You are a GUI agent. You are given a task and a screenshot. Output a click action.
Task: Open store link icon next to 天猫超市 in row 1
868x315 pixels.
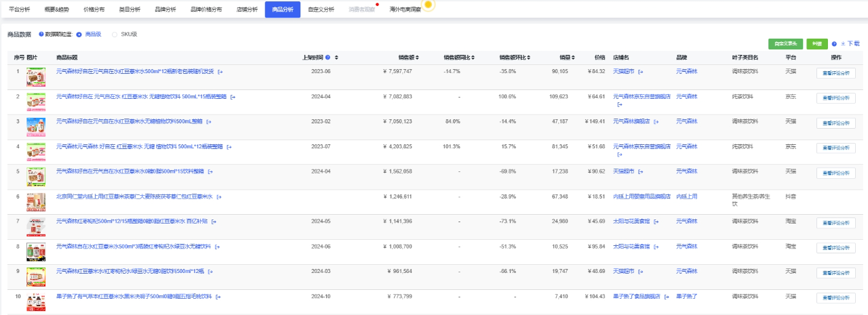click(640, 71)
